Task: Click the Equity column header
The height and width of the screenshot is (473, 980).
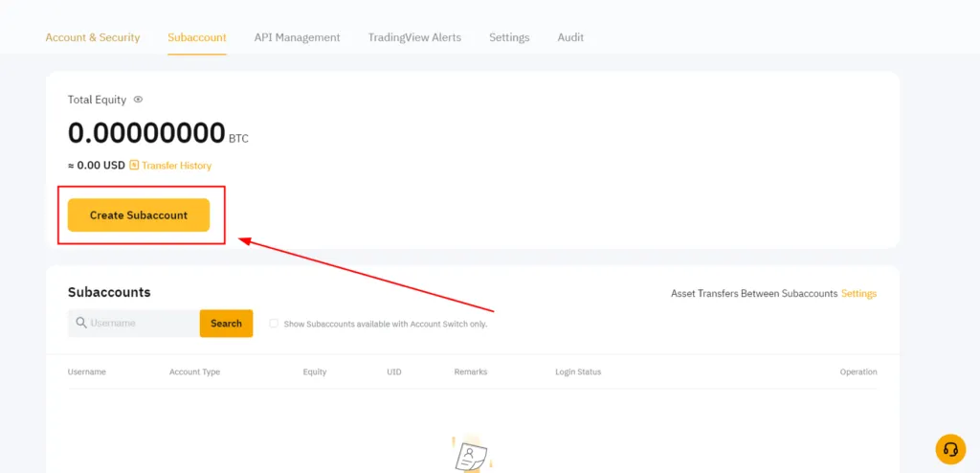Action: tap(315, 372)
